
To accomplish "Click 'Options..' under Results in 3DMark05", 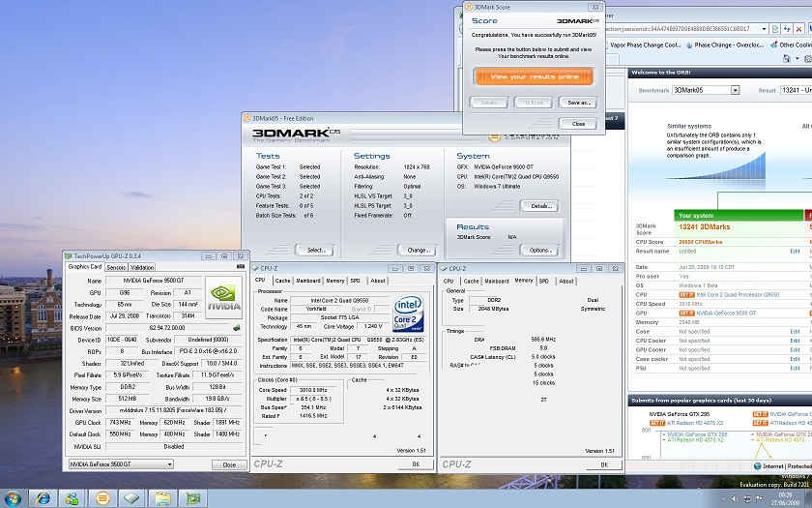I will [x=539, y=250].
